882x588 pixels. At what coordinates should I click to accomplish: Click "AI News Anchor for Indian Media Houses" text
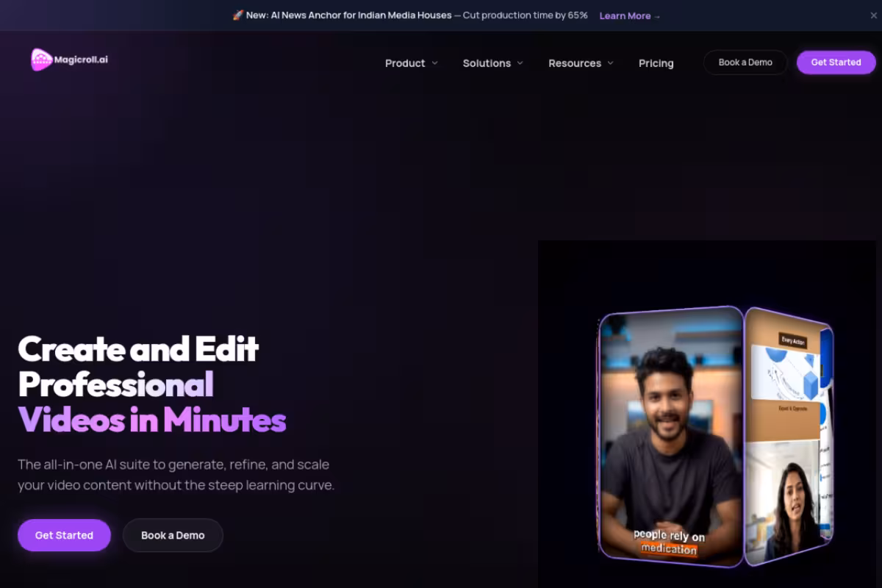[361, 15]
